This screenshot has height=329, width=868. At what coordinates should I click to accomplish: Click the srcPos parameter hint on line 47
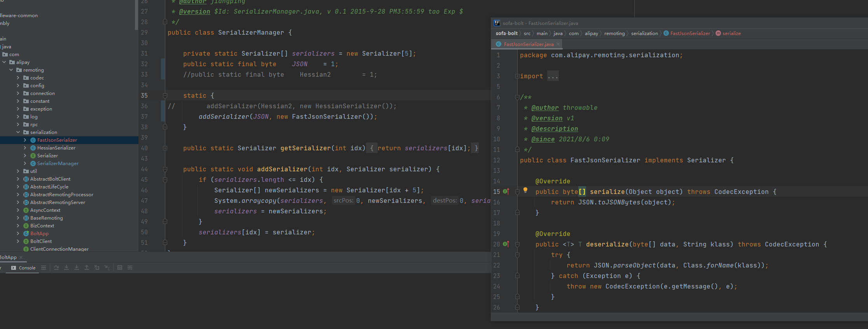click(343, 201)
